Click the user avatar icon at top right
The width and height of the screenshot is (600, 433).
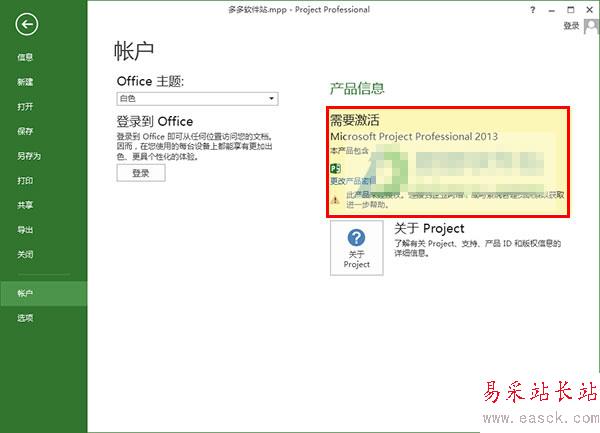coord(591,27)
